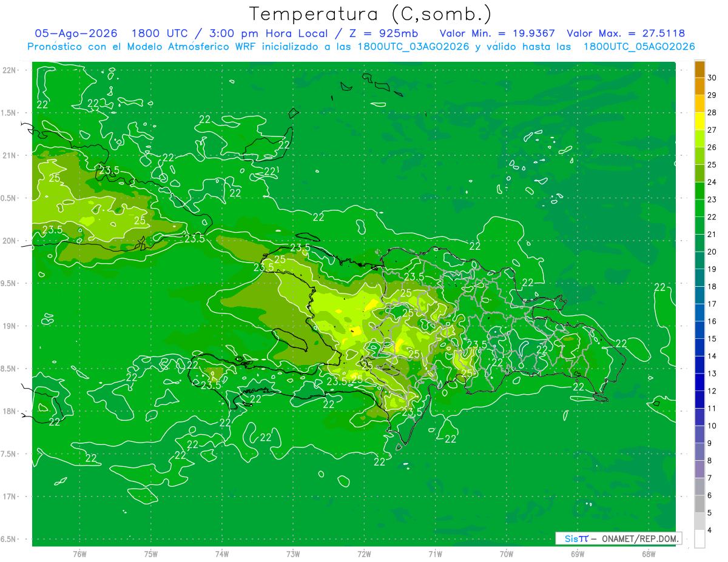Click the '17N' latitude axis label

point(10,497)
